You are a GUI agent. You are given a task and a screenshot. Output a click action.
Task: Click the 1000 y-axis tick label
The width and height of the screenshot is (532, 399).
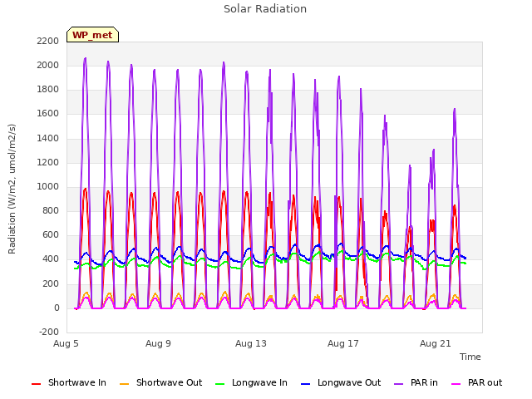click(x=48, y=186)
